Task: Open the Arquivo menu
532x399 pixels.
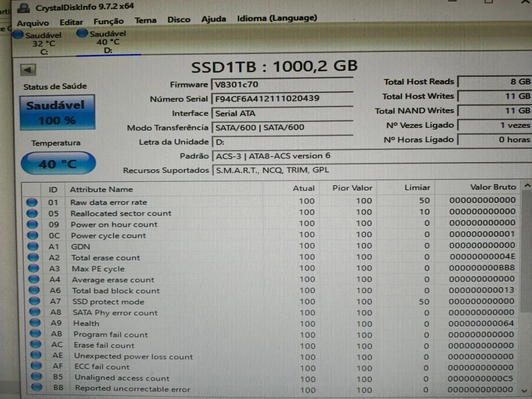Action: pyautogui.click(x=32, y=23)
